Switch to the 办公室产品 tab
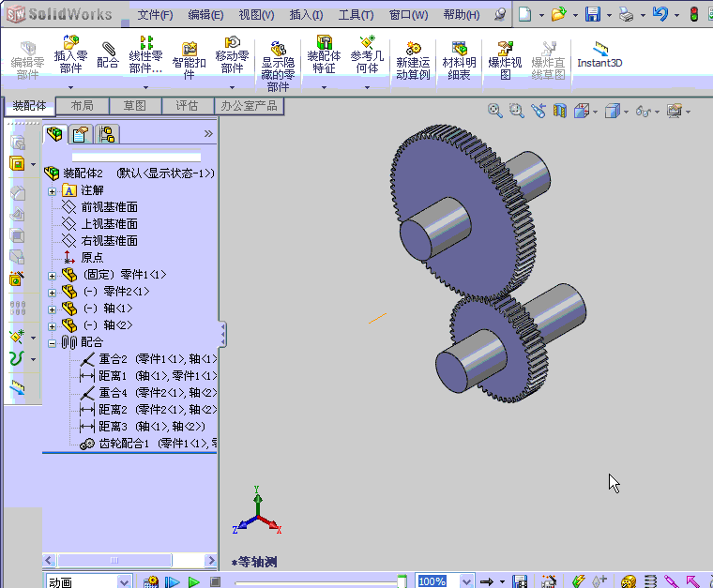This screenshot has width=713, height=588. coord(250,106)
